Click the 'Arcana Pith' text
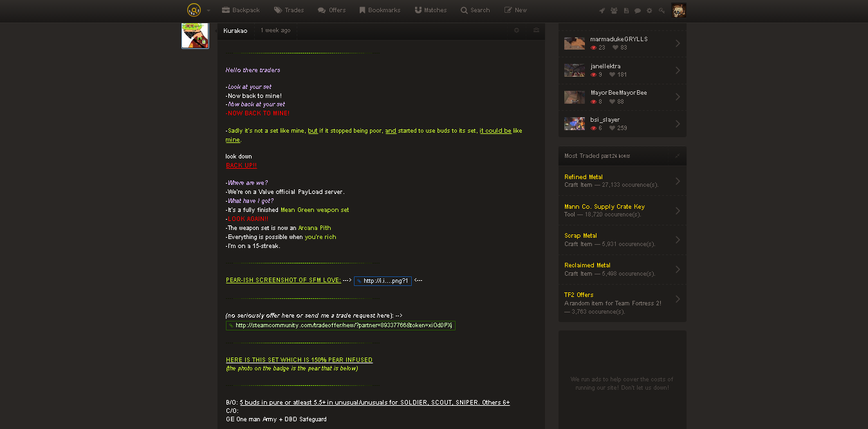This screenshot has width=868, height=429. point(315,228)
